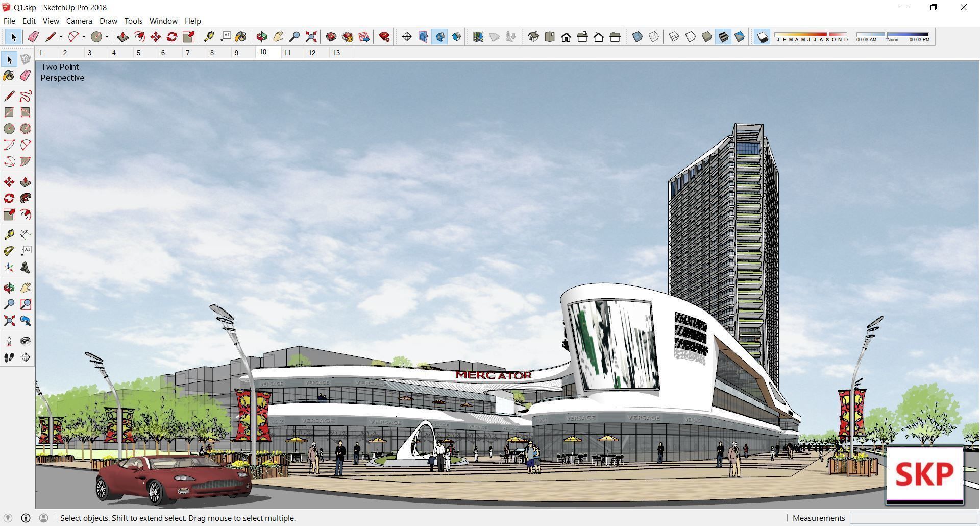
Task: Choose the Scale tool in the side toolbar
Action: coord(9,214)
